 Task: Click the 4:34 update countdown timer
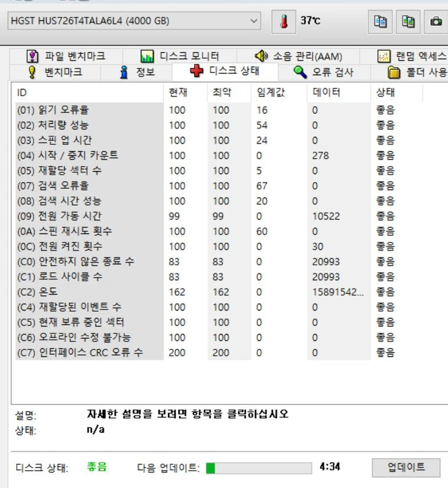(330, 466)
